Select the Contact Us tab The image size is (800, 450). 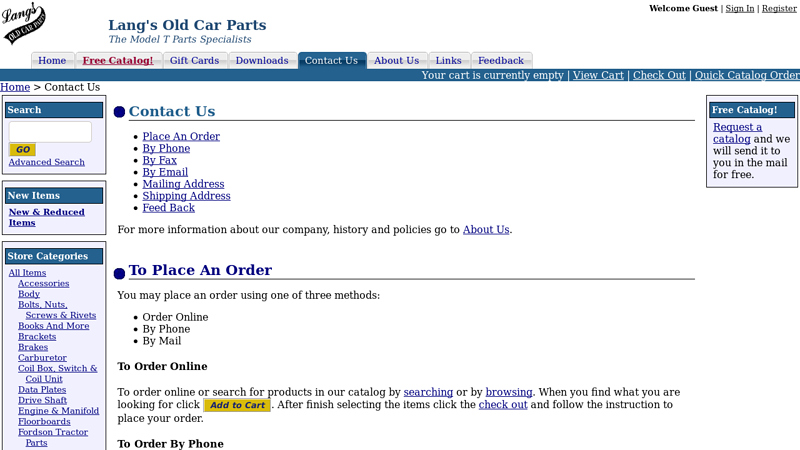coord(332,60)
